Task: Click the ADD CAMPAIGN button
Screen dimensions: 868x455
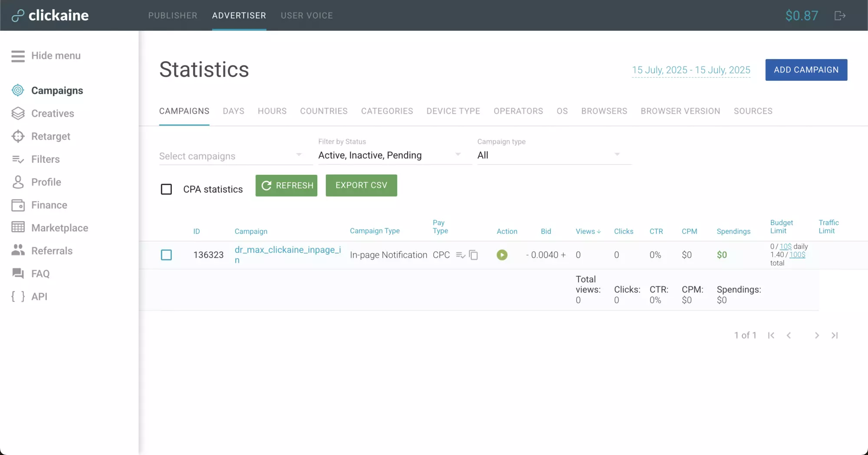Action: coord(806,70)
